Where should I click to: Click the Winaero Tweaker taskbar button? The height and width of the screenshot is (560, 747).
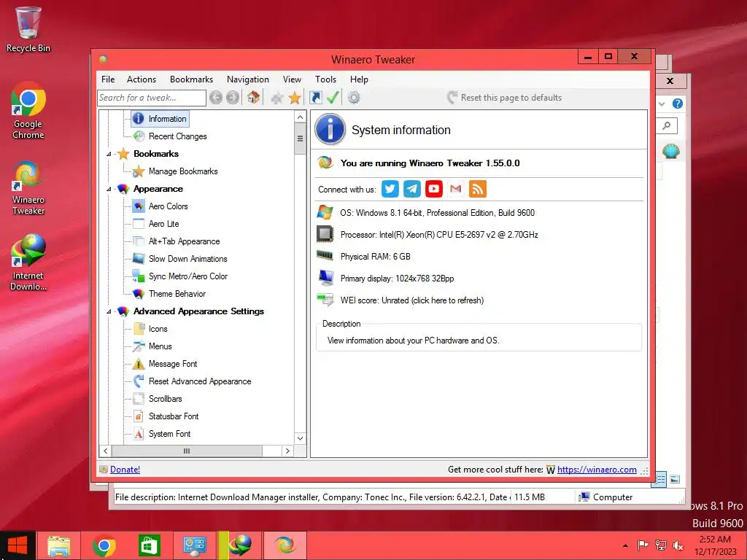point(285,545)
